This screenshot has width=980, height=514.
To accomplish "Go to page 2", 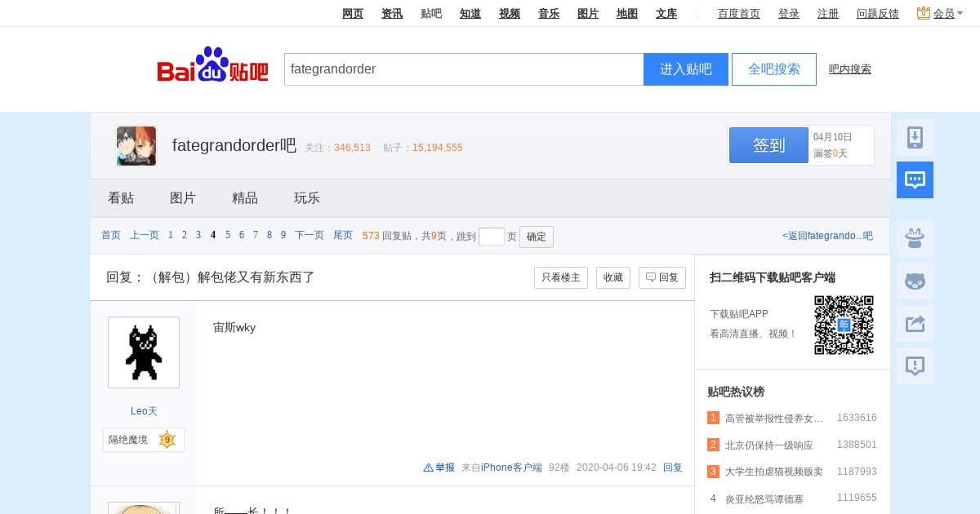I will point(185,236).
